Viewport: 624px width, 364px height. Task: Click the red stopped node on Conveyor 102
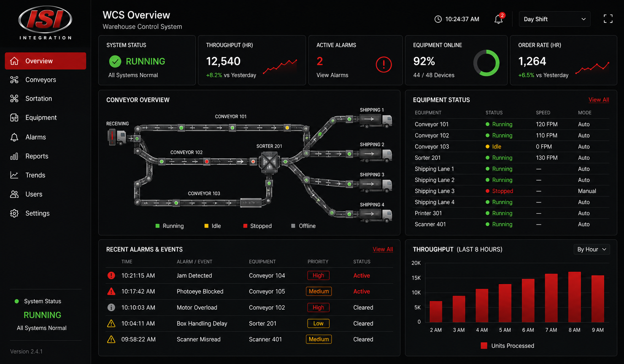[x=207, y=161]
